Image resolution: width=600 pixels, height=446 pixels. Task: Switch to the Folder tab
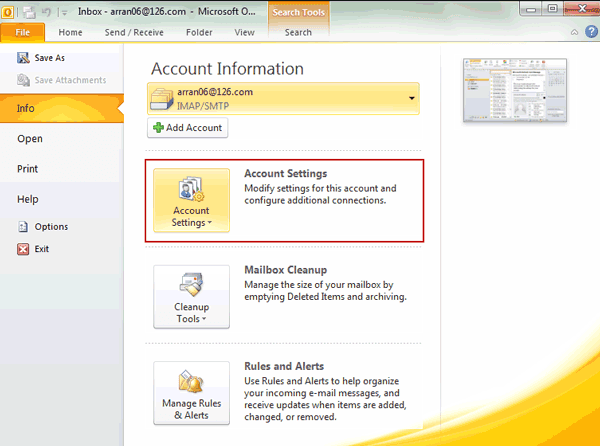click(199, 33)
